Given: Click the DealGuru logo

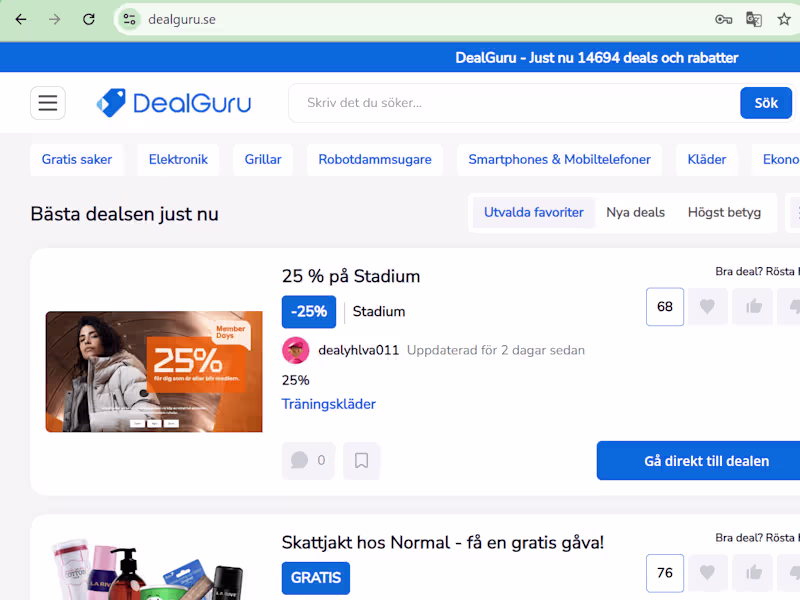Looking at the screenshot, I should [174, 103].
